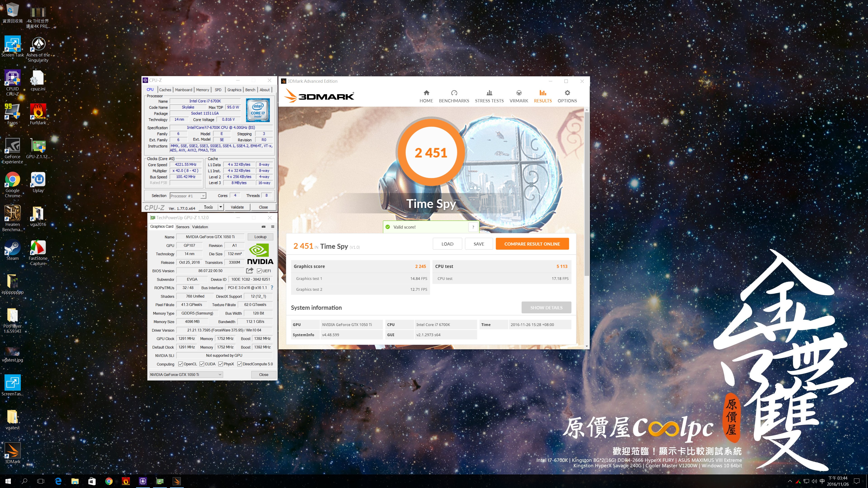Viewport: 868px width, 488px height.
Task: Open the taskbar search magnifier
Action: pyautogui.click(x=25, y=481)
